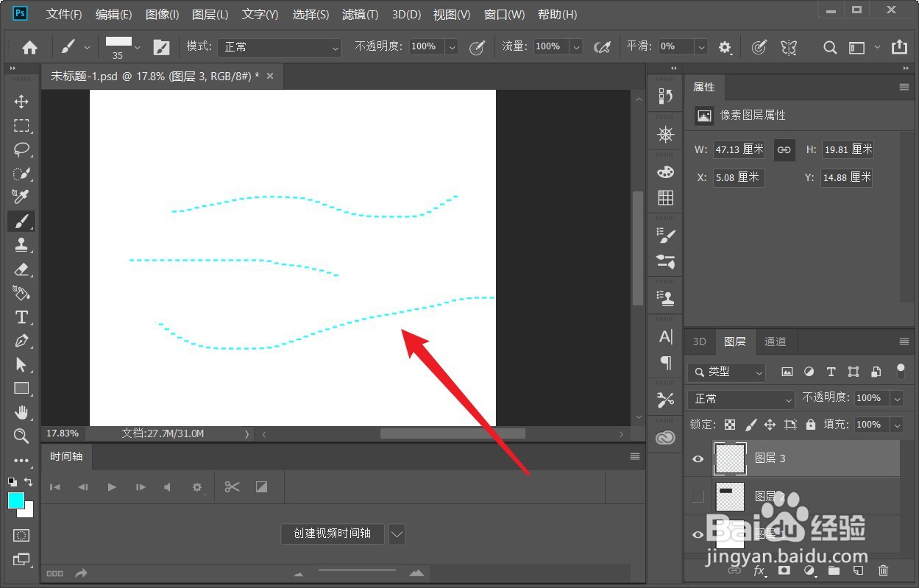Go to first frame in timeline
The width and height of the screenshot is (919, 588).
(55, 487)
